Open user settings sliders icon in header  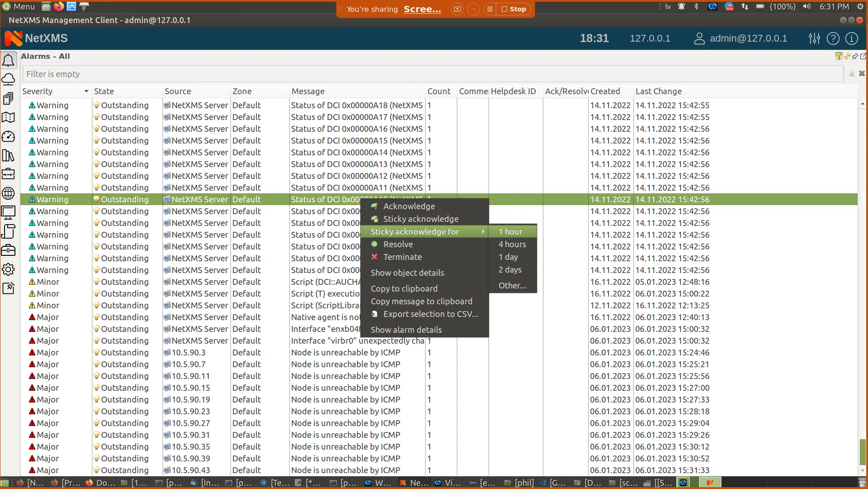(814, 38)
